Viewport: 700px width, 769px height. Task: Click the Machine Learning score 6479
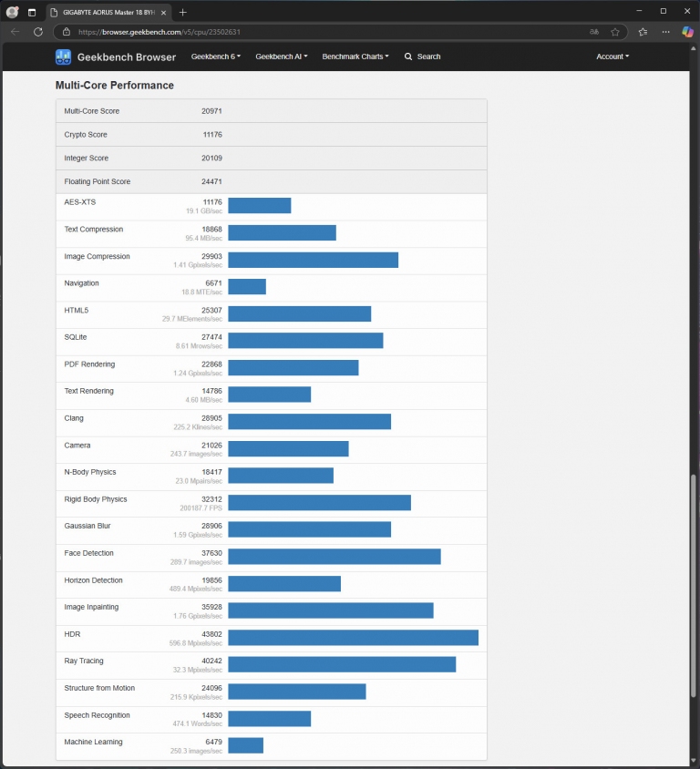[213, 742]
